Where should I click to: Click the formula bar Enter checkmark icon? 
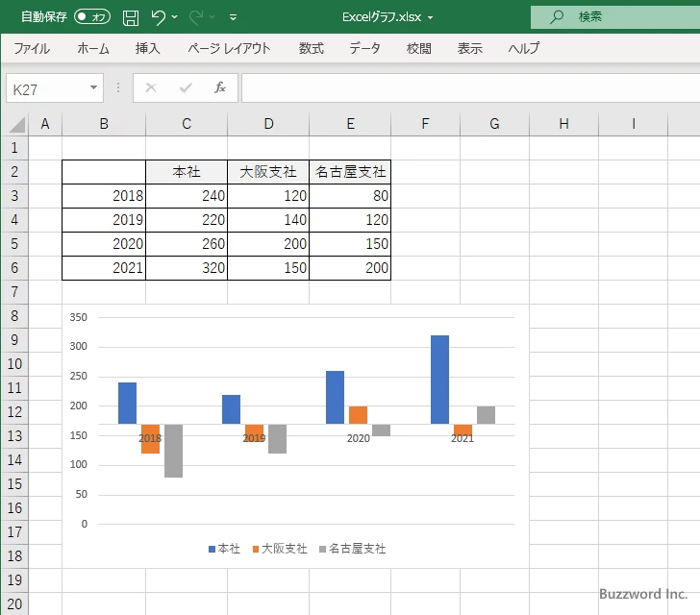pyautogui.click(x=186, y=87)
